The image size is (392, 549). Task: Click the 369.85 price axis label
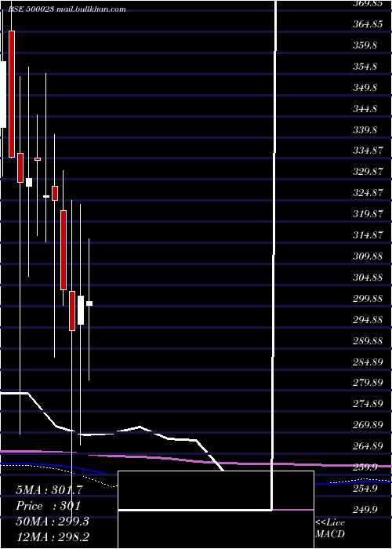coord(368,4)
